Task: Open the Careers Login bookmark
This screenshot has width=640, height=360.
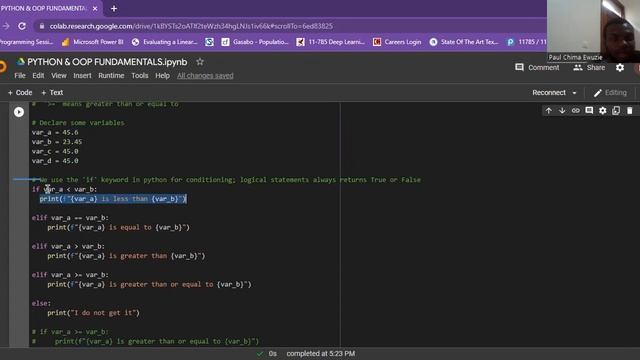Action: click(397, 42)
